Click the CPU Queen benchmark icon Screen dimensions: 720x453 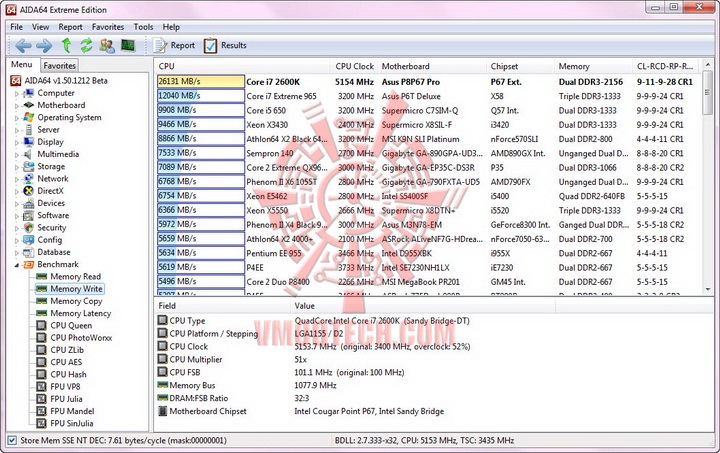[41, 326]
